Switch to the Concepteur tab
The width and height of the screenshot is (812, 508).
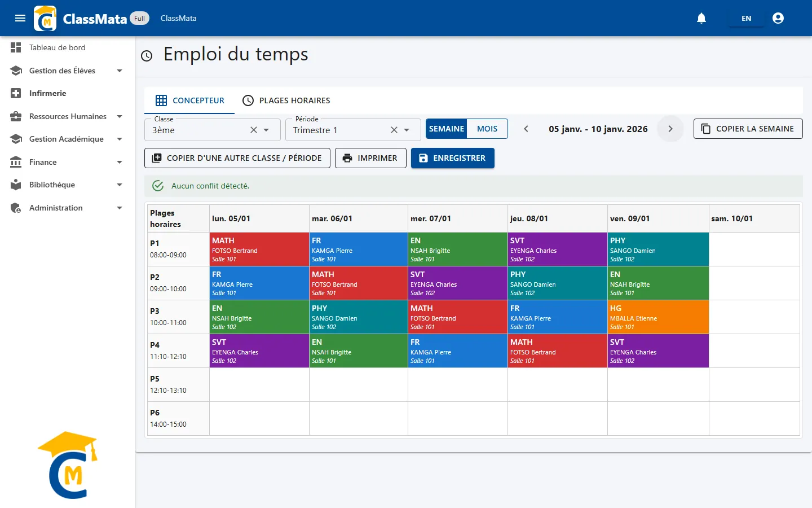pos(189,100)
